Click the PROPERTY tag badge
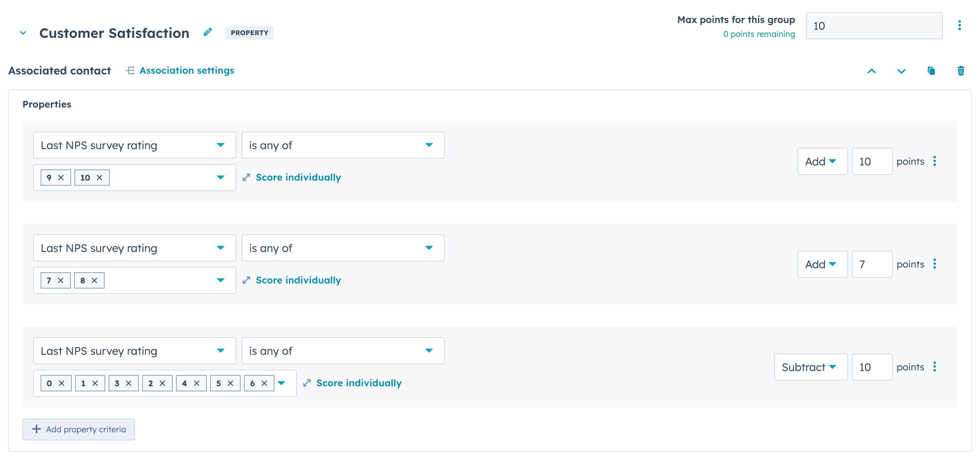 click(249, 33)
